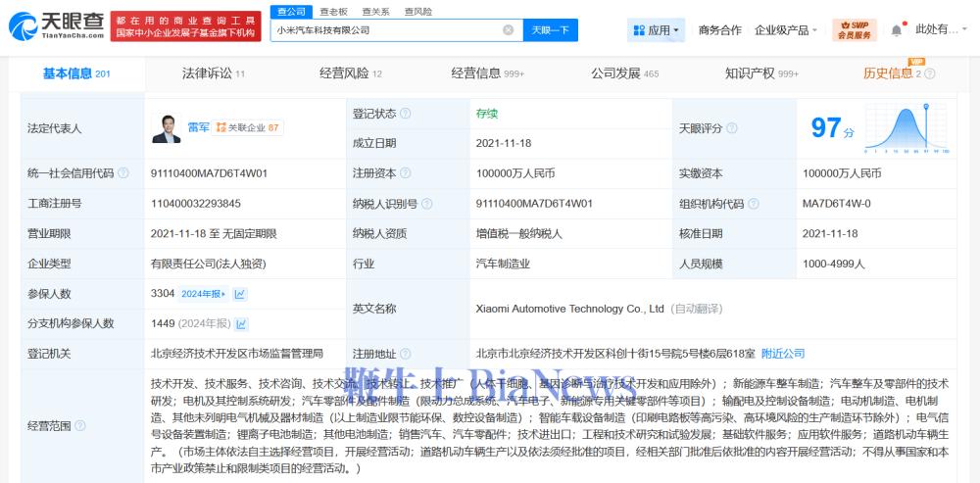Click the red 商业查询工具 banner

tap(185, 26)
